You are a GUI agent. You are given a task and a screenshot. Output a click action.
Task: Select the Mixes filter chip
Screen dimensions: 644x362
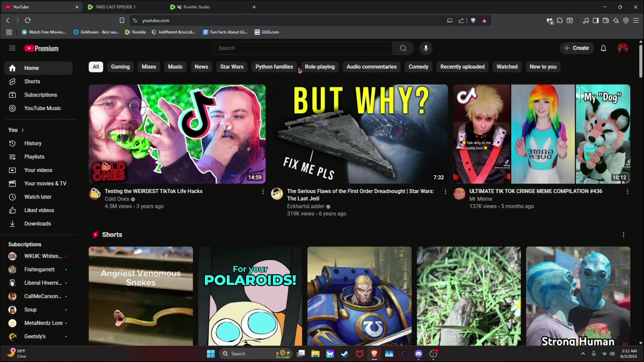click(149, 67)
